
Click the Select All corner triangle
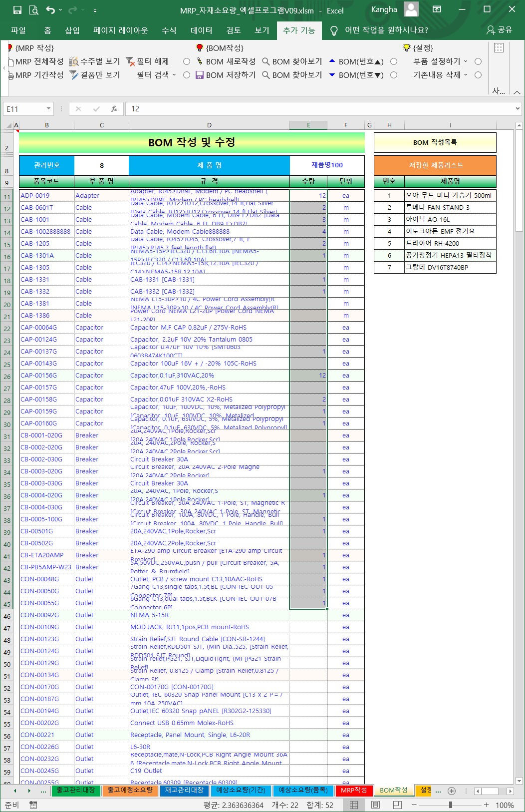[9, 125]
